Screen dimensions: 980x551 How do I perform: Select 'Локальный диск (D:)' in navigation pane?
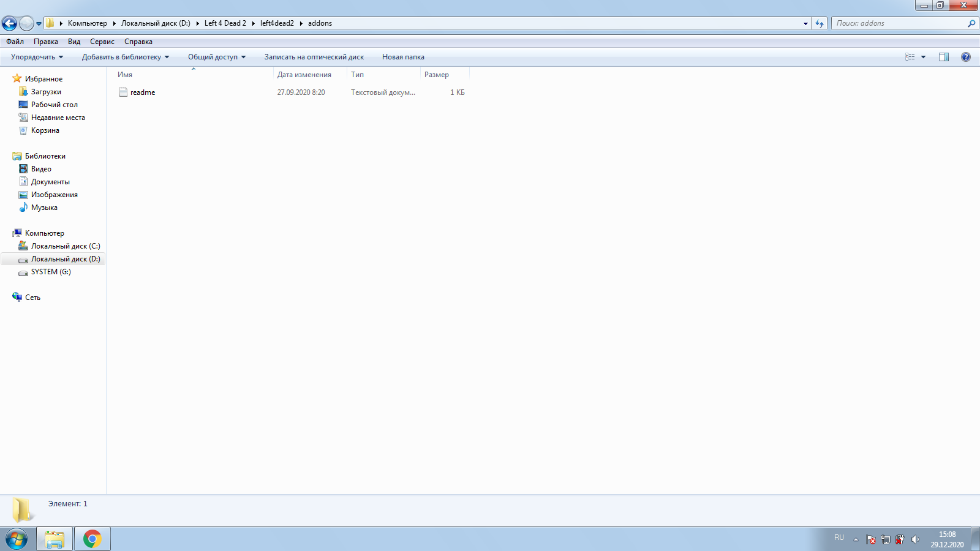53,259
